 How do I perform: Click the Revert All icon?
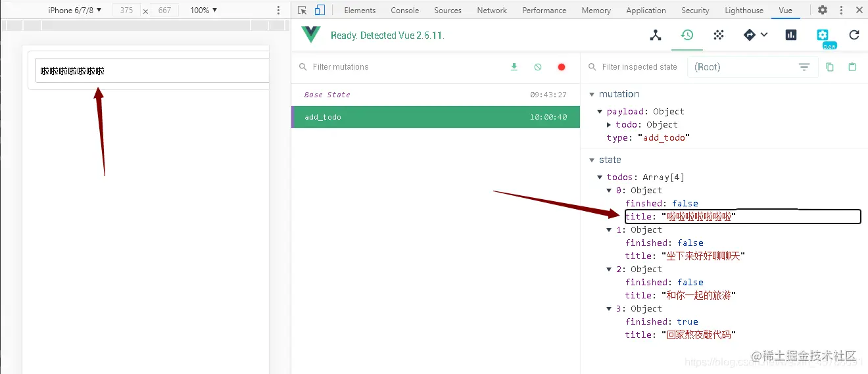click(x=538, y=67)
